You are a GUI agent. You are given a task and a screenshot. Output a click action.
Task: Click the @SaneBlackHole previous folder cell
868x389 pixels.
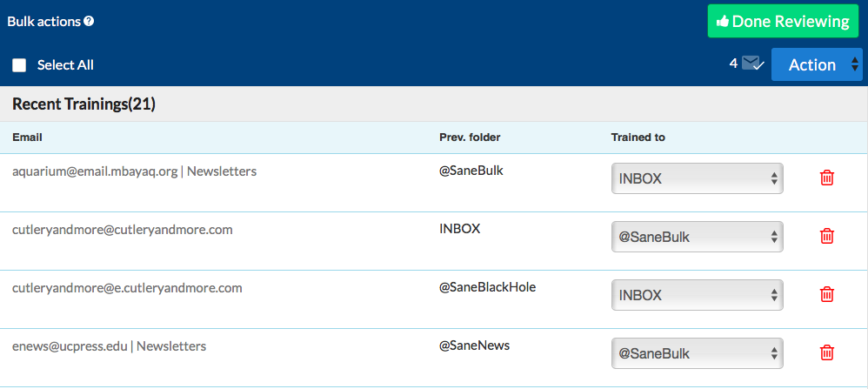tap(488, 287)
